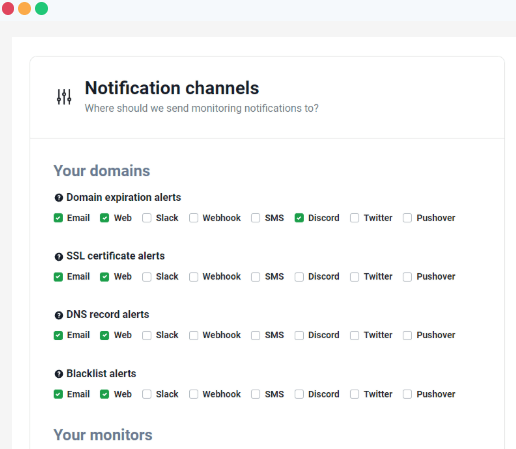Click the DNS record alerts label
516x449 pixels.
click(108, 314)
